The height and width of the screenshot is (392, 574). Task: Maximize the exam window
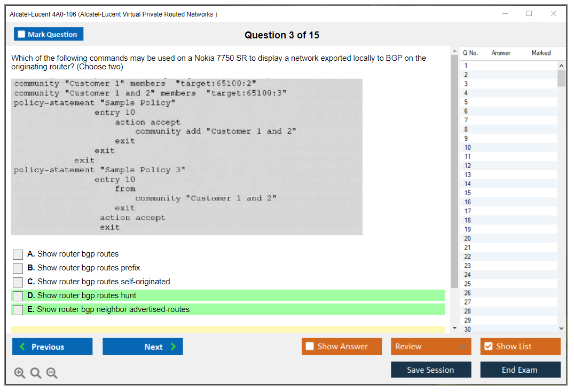(529, 14)
